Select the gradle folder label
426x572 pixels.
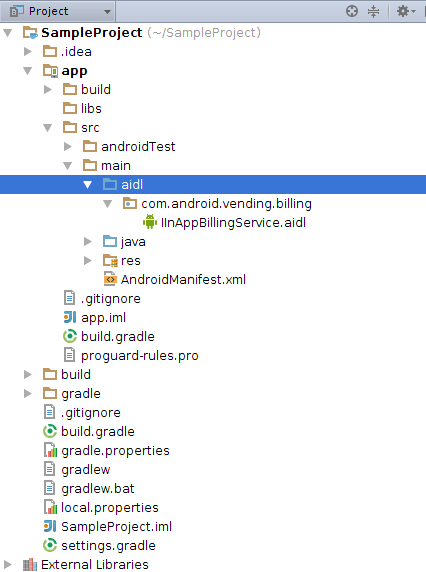(81, 394)
